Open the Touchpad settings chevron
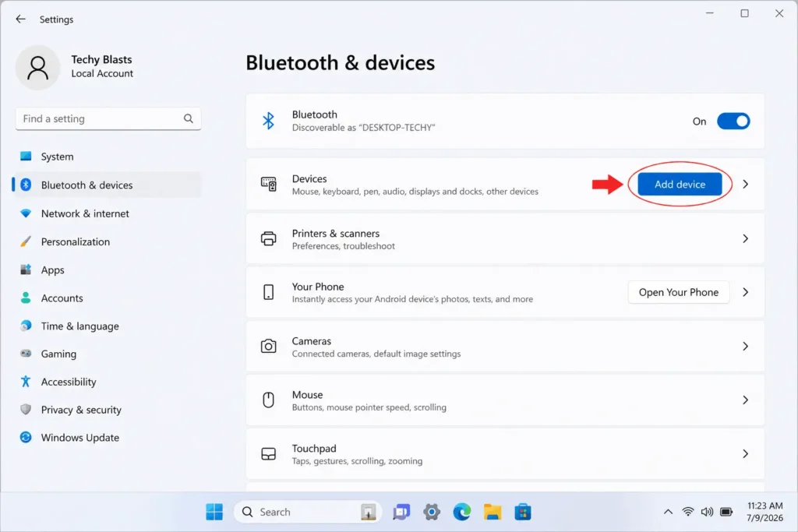798x532 pixels. click(745, 453)
